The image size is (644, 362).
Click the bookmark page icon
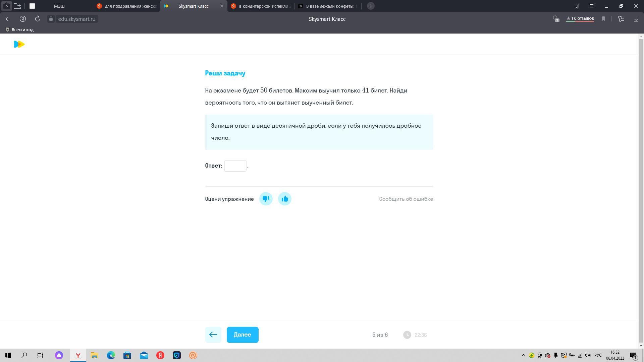click(x=603, y=19)
